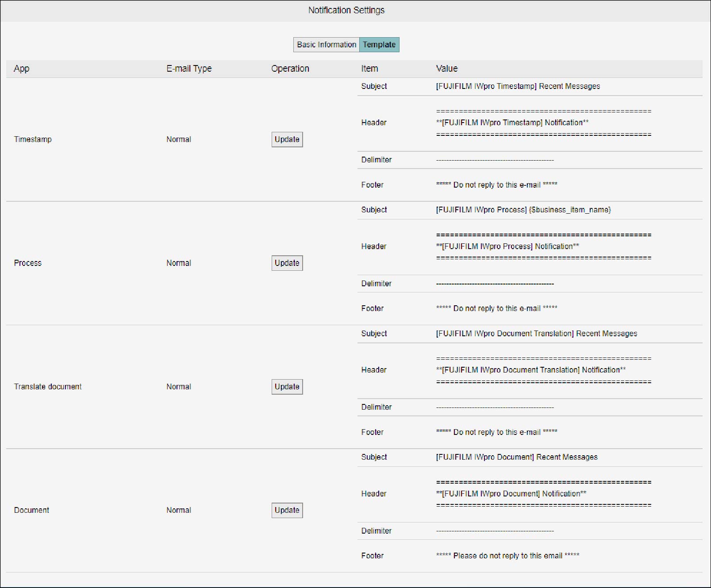Click Process row footer 'Do not reply' text

tap(496, 308)
